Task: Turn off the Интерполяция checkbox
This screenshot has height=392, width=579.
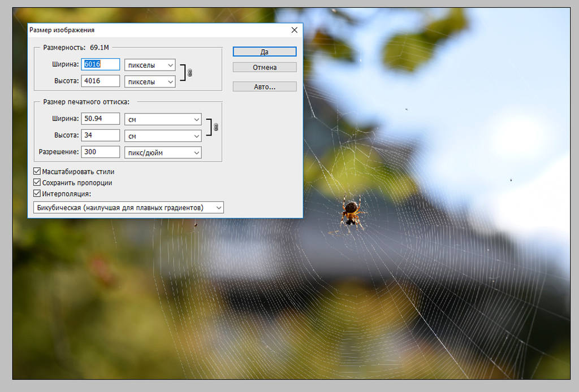Action: pyautogui.click(x=37, y=193)
